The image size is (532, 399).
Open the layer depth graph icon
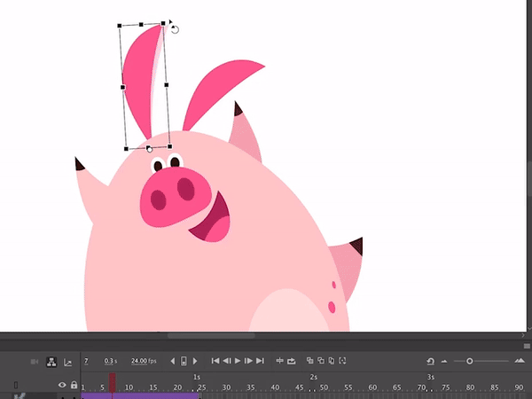67,362
